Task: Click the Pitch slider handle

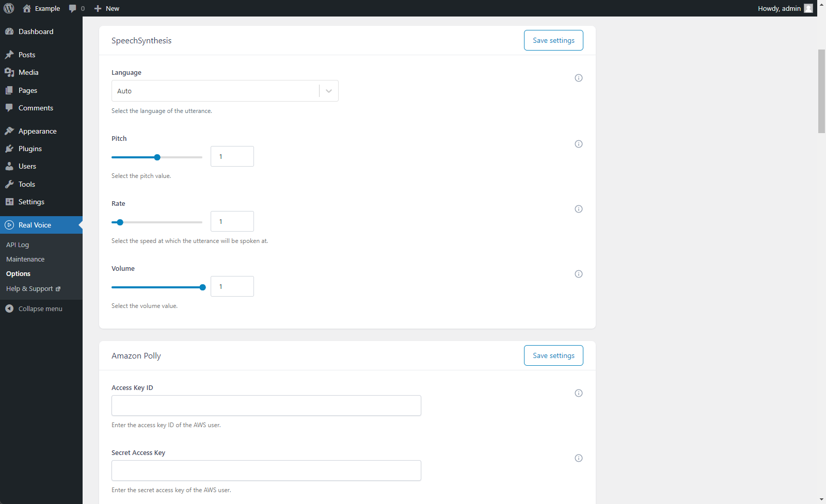Action: pyautogui.click(x=157, y=157)
